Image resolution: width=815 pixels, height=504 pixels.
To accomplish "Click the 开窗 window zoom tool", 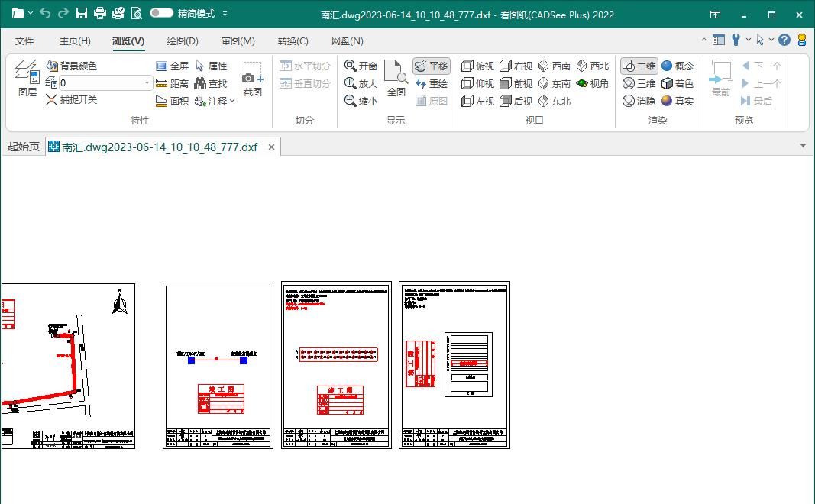I will coord(361,66).
